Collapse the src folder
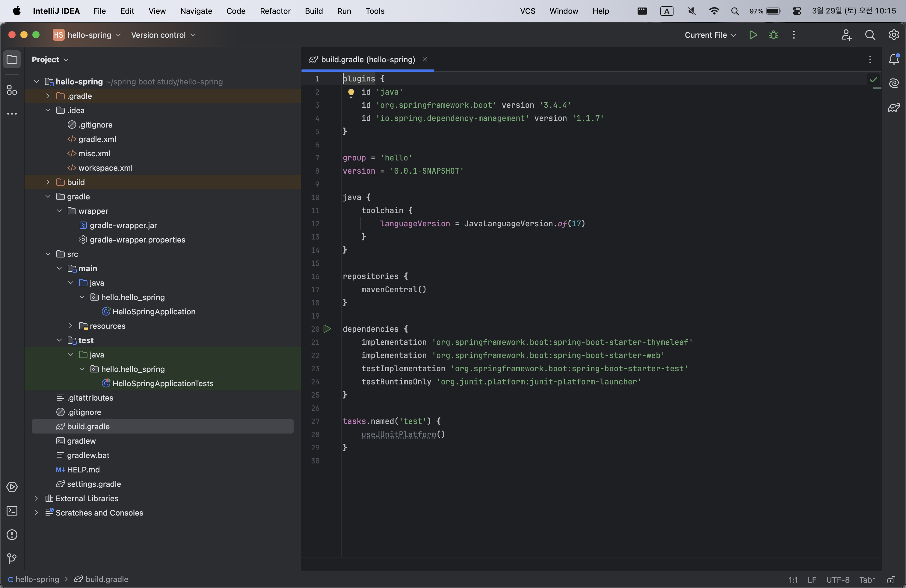Screen dimensions: 906x588 (48, 254)
